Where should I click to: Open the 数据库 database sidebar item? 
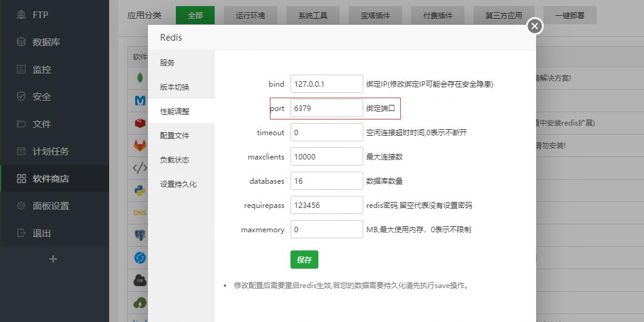click(55, 42)
